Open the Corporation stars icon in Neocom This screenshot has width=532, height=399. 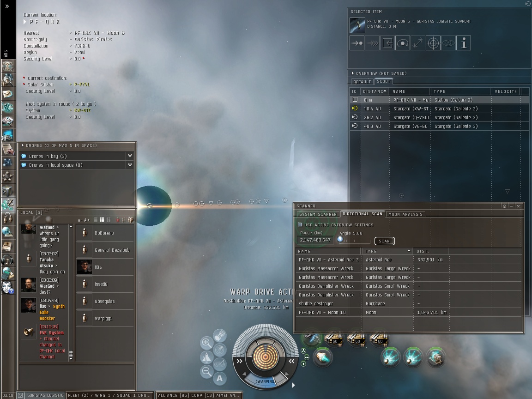click(7, 176)
